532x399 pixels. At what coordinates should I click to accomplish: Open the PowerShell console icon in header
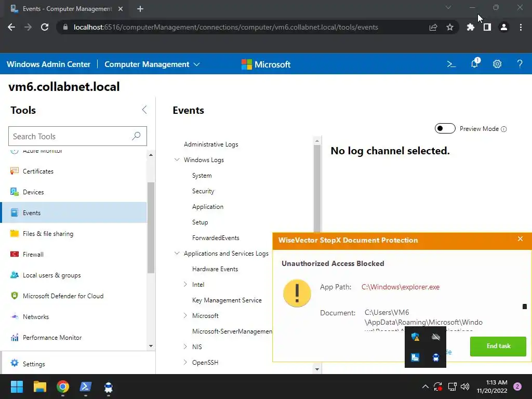coord(451,64)
